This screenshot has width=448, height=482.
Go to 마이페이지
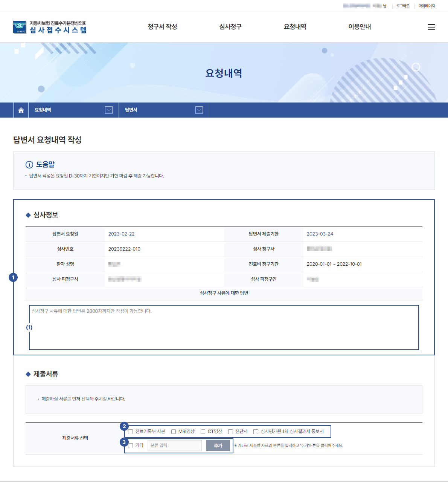(427, 6)
